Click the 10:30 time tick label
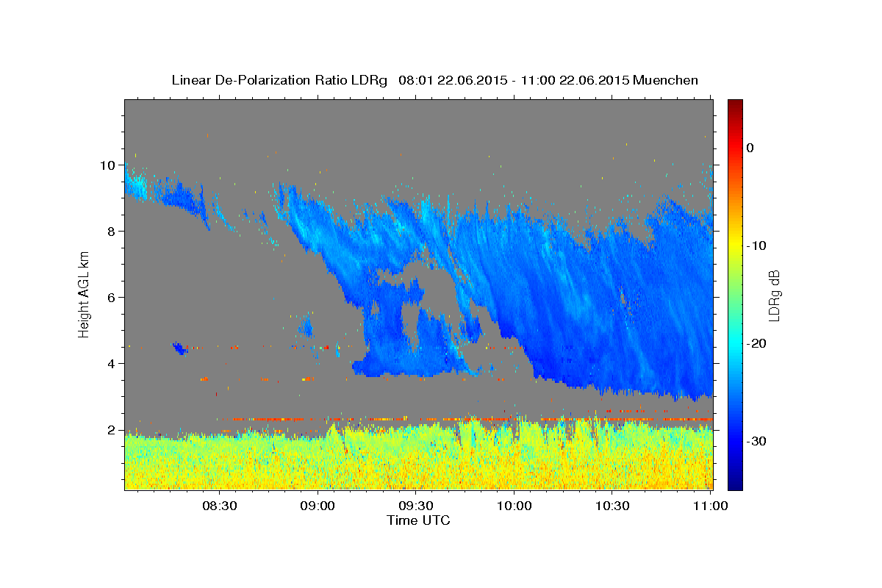This screenshot has width=882, height=588. point(612,506)
